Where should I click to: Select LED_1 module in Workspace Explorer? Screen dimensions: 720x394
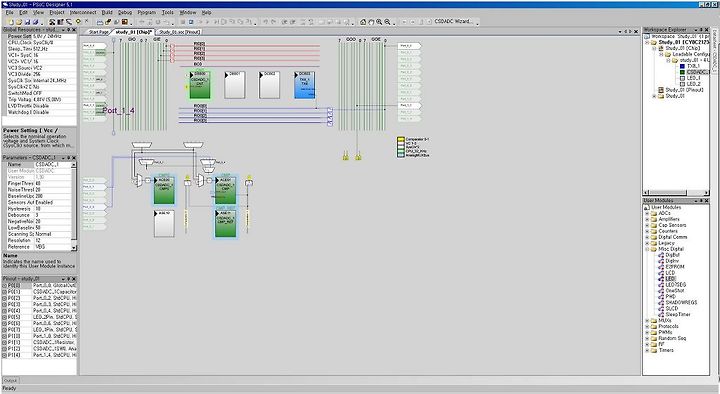pyautogui.click(x=693, y=78)
